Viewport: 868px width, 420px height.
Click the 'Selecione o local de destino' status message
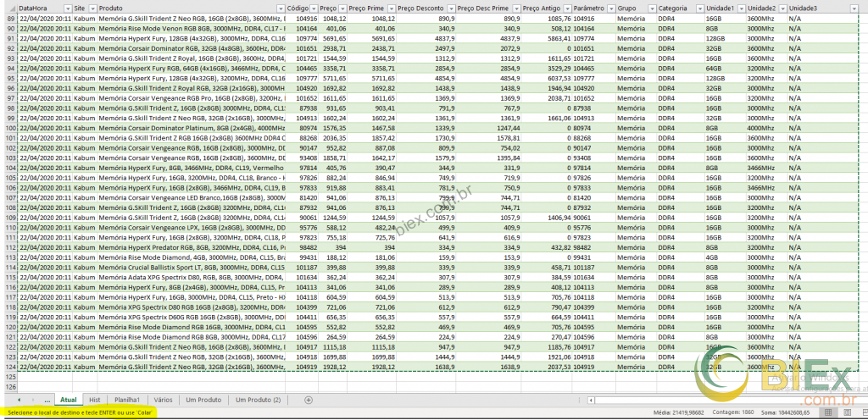(79, 413)
